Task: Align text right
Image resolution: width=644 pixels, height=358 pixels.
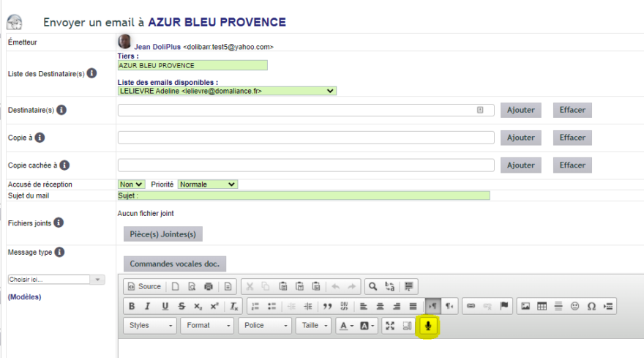Action: pyautogui.click(x=397, y=306)
